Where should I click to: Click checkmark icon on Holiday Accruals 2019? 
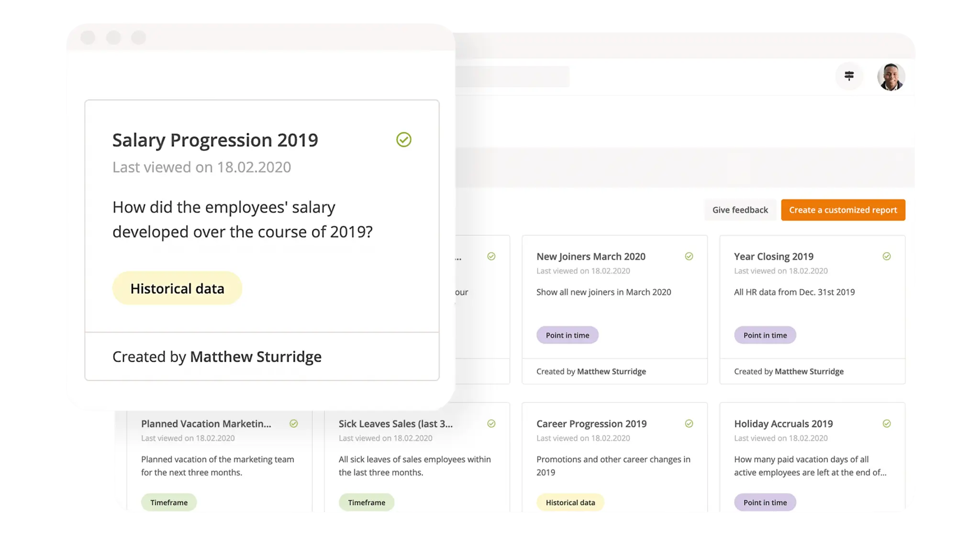[x=887, y=423]
